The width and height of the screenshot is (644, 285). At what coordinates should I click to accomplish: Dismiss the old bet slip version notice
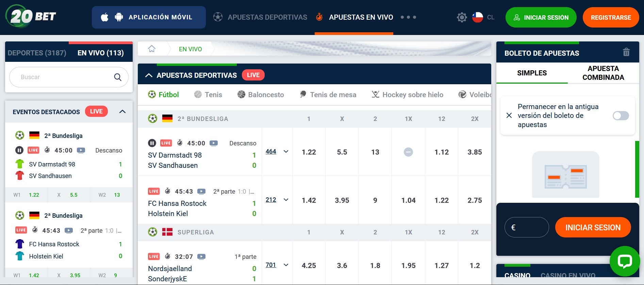[509, 115]
